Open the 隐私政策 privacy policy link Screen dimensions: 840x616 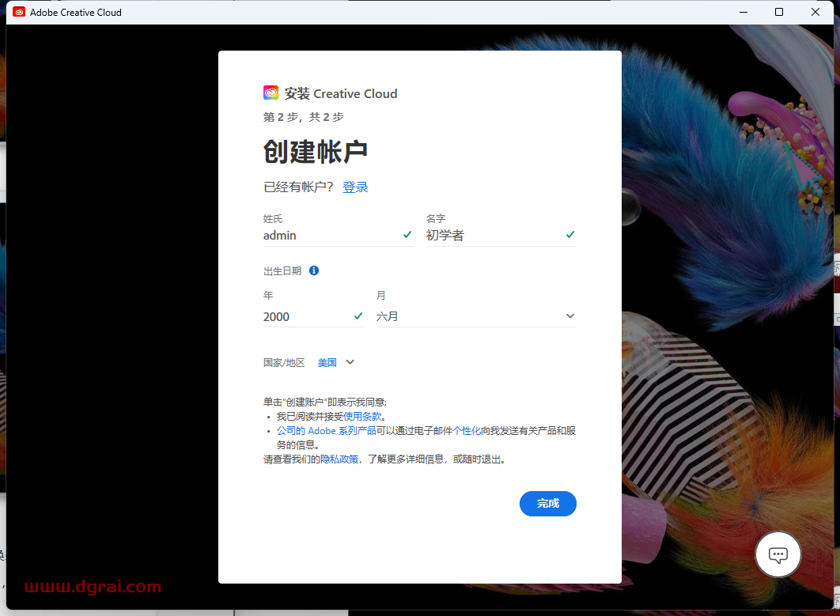pyautogui.click(x=339, y=459)
